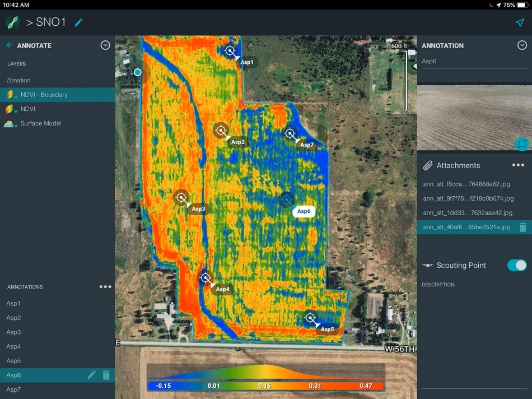532x399 pixels.
Task: Collapse the ANNOTATION panel chevron
Action: (522, 45)
